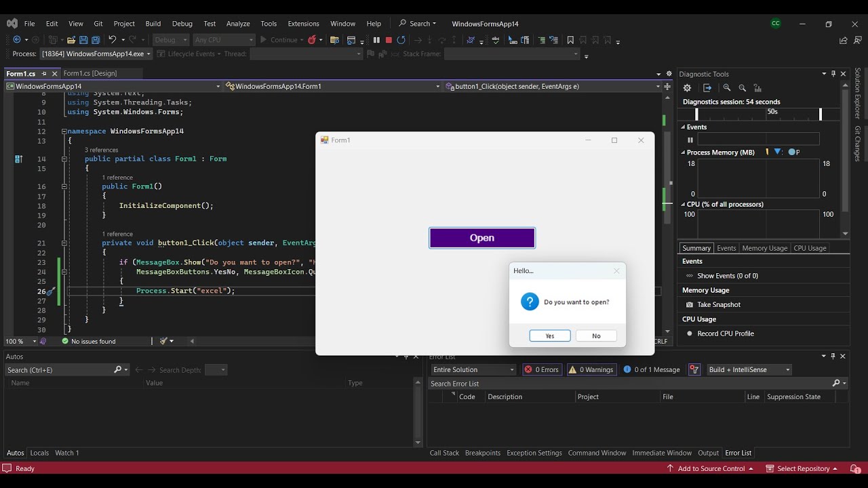The width and height of the screenshot is (868, 488).
Task: Open the Analyze menu
Action: (238, 24)
